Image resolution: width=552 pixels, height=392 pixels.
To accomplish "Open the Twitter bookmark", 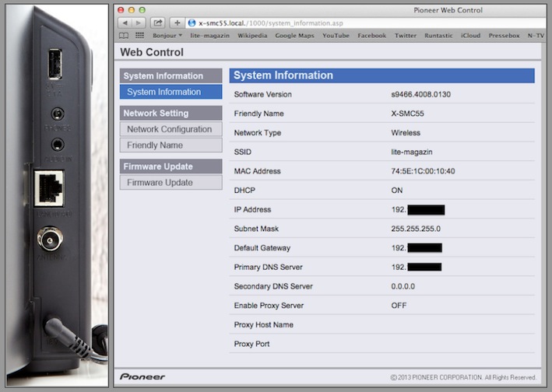I will 405,36.
